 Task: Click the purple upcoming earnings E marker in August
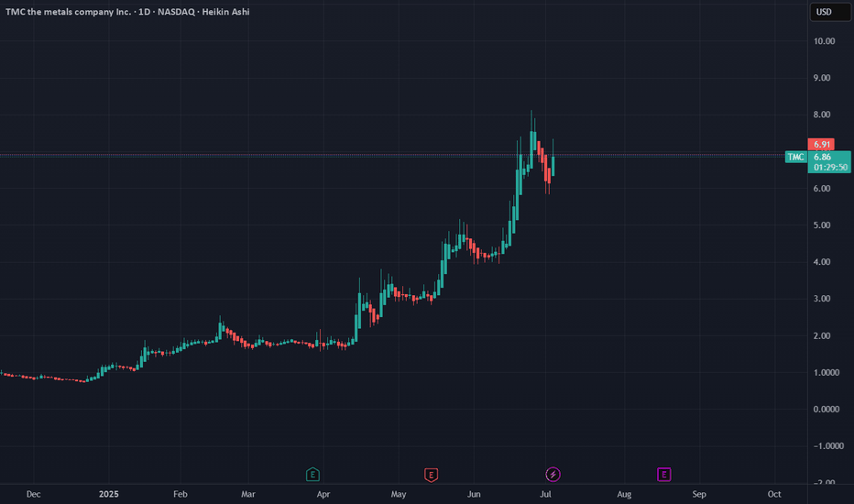tap(663, 475)
